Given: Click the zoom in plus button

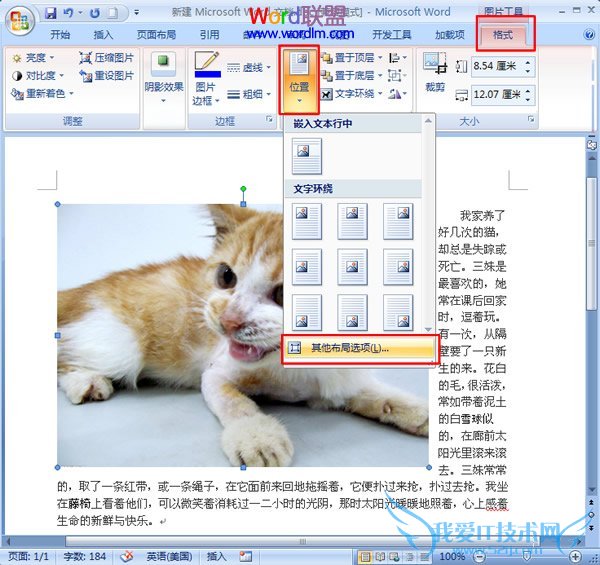Looking at the screenshot, I should (x=575, y=556).
